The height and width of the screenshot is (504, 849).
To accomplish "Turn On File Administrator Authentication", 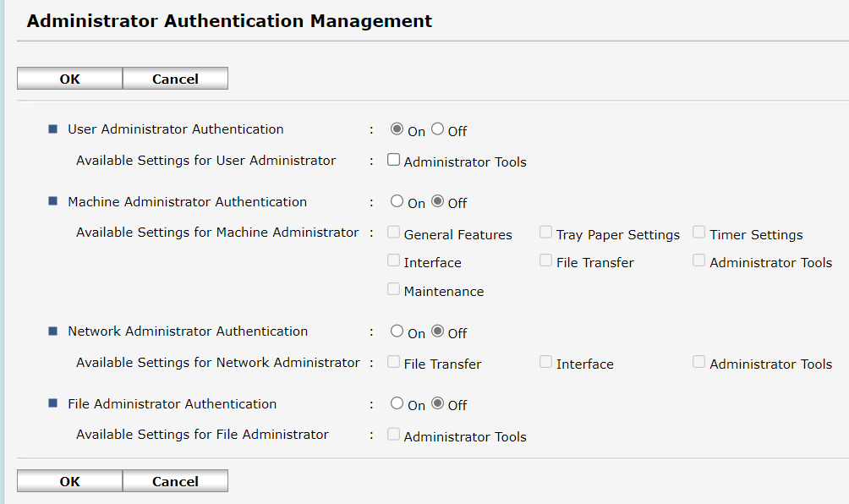I will coord(397,403).
